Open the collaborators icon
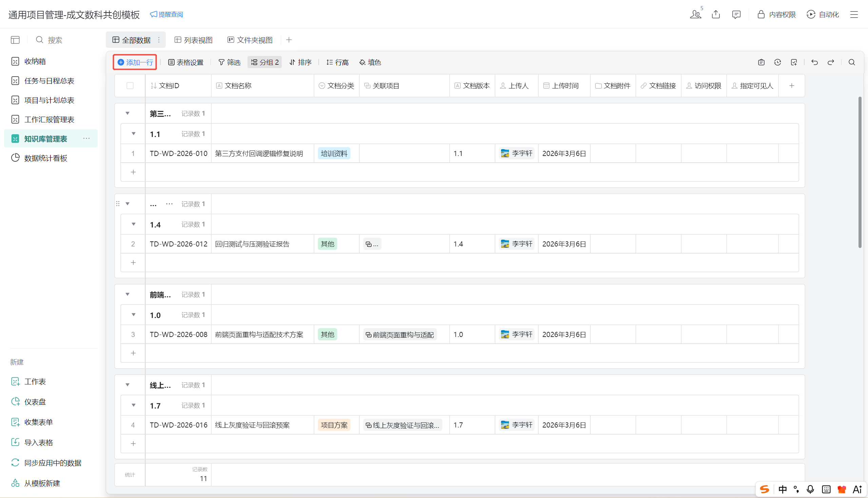Screen dimensions: 868x498 click(x=695, y=14)
